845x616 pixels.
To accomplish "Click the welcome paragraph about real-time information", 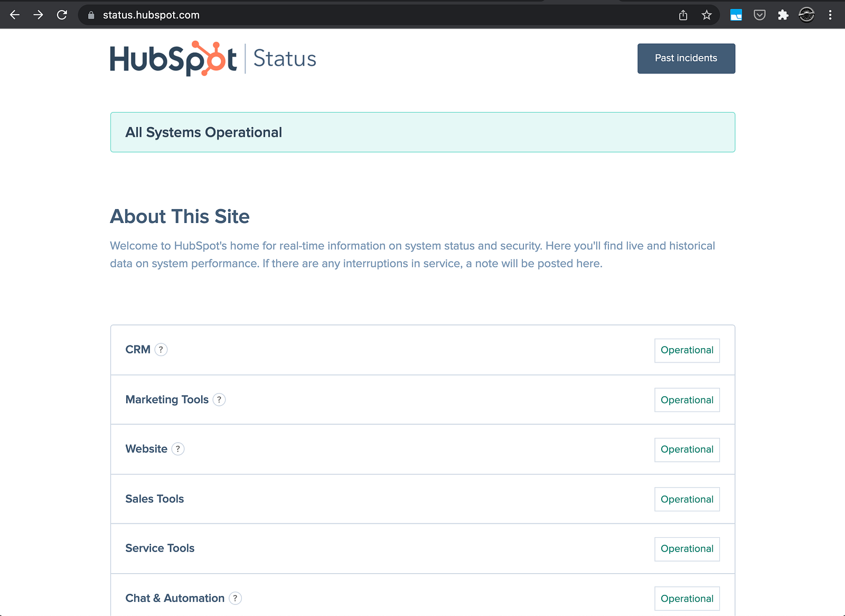I will 412,255.
